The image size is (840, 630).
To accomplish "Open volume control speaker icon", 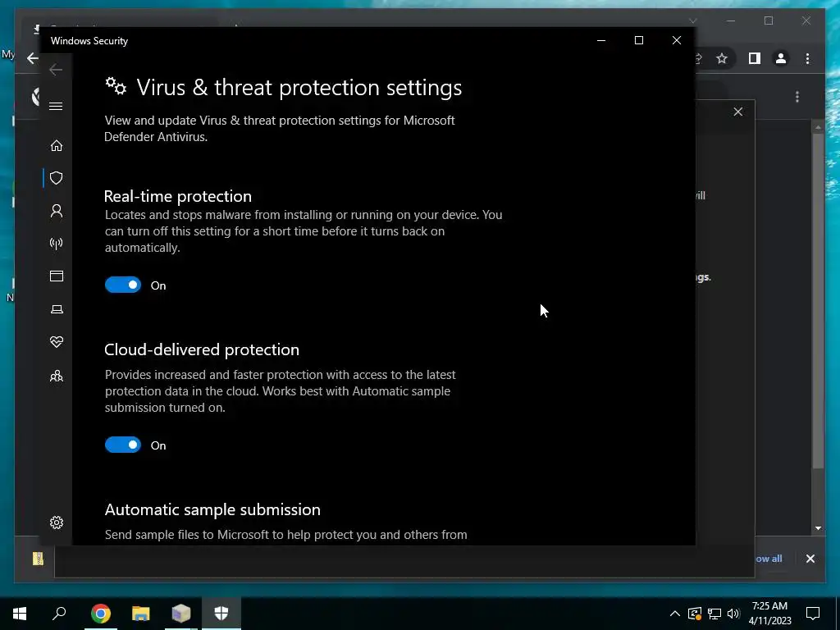I will (x=733, y=614).
